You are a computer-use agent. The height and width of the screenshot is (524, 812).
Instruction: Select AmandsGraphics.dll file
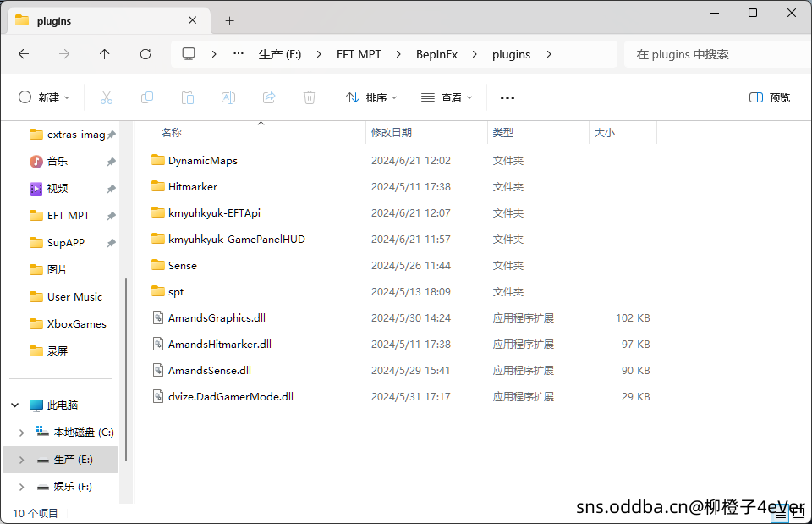tap(217, 318)
